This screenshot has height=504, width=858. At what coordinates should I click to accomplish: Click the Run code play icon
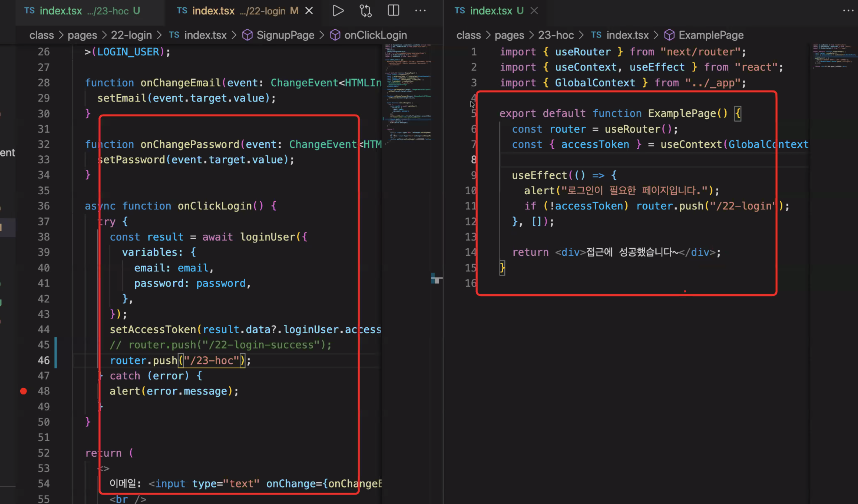tap(338, 11)
